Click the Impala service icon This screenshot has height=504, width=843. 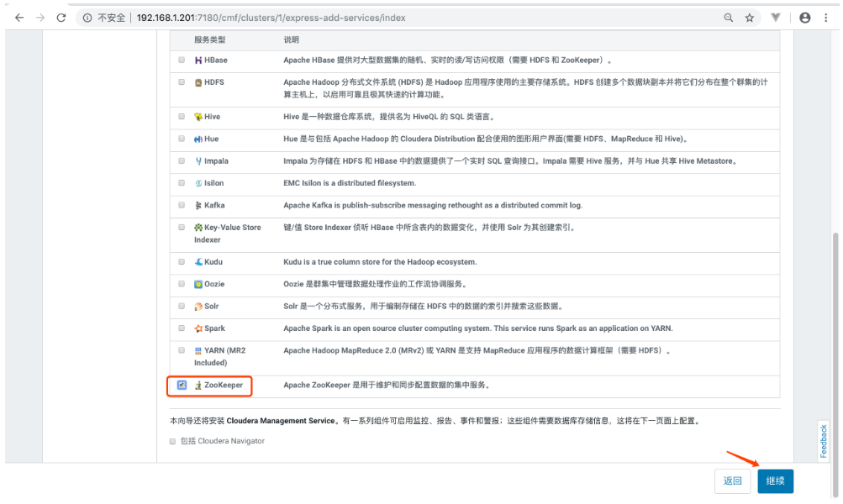pyautogui.click(x=198, y=161)
